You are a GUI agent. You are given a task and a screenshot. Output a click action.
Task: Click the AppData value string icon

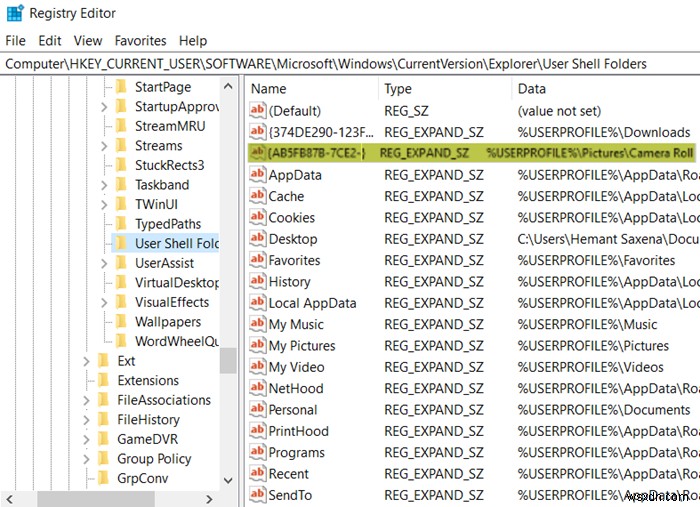[258, 174]
